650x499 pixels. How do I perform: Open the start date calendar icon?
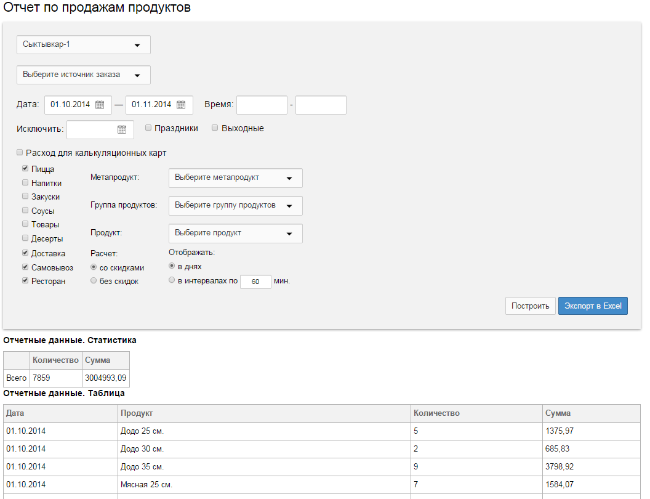(x=99, y=104)
